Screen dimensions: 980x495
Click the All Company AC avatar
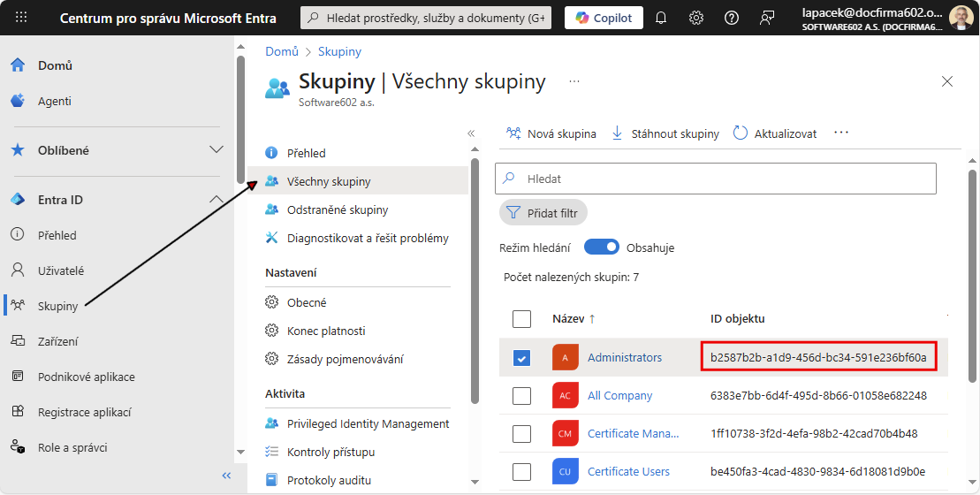click(566, 396)
